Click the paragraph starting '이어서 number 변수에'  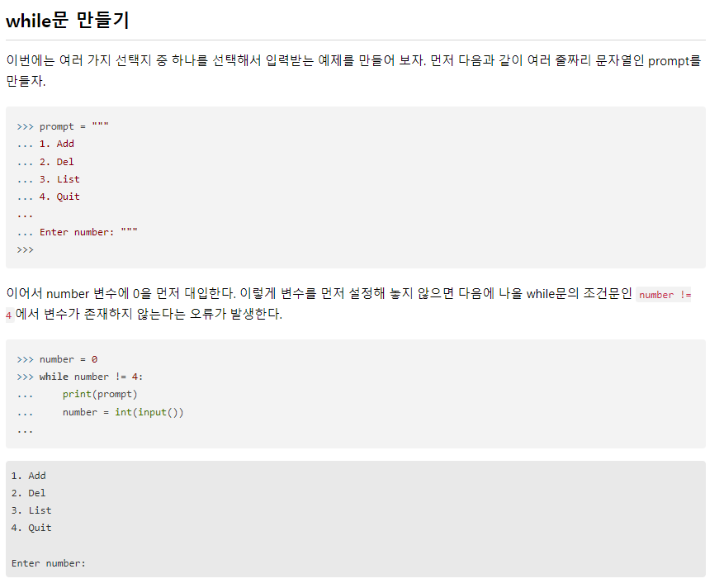[349, 304]
